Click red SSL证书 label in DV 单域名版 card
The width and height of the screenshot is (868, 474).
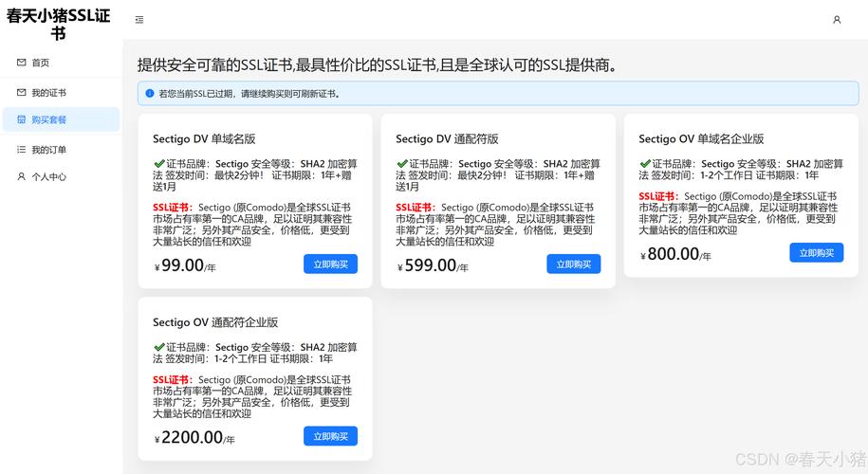click(x=173, y=208)
